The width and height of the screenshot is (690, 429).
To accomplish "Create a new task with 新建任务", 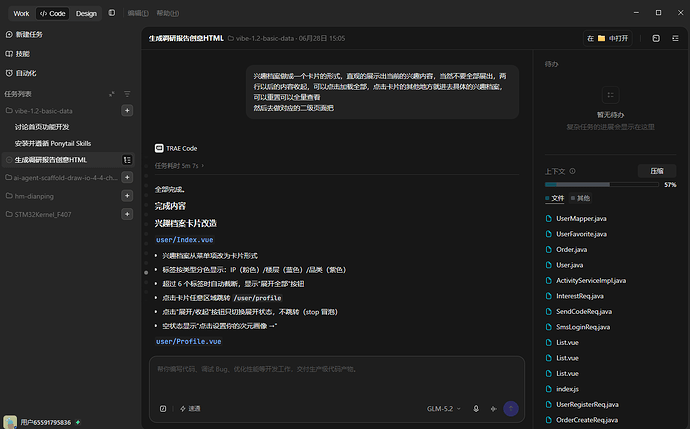I will [x=24, y=34].
